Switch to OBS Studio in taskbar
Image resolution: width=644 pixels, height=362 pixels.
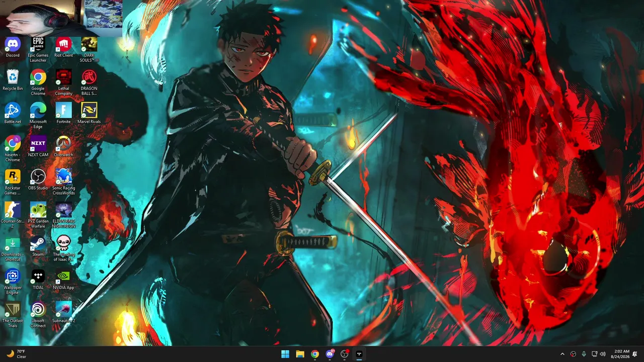coord(344,354)
